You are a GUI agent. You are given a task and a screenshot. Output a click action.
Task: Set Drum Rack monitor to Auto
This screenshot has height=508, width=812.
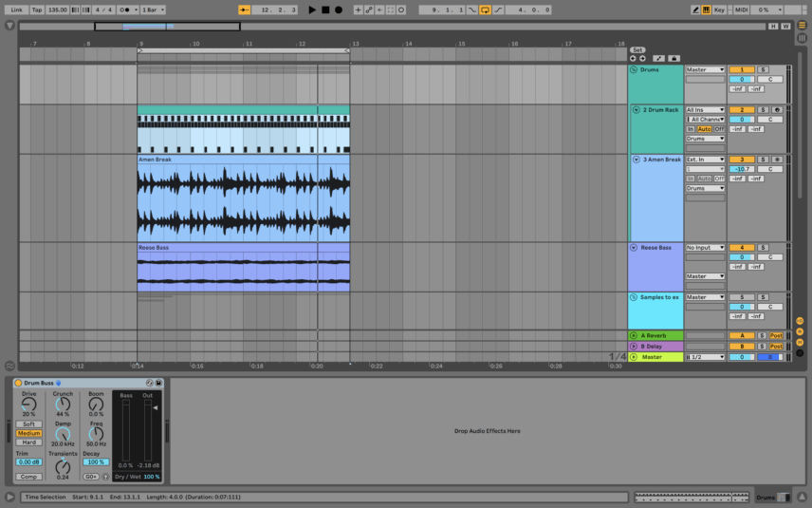[x=704, y=129]
